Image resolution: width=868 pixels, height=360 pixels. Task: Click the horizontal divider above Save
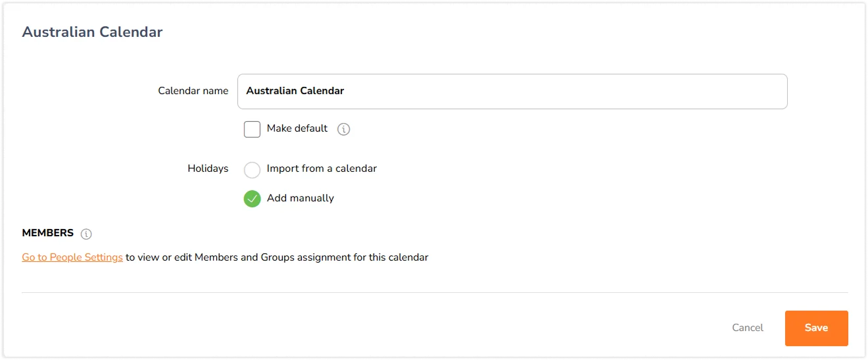[434, 292]
